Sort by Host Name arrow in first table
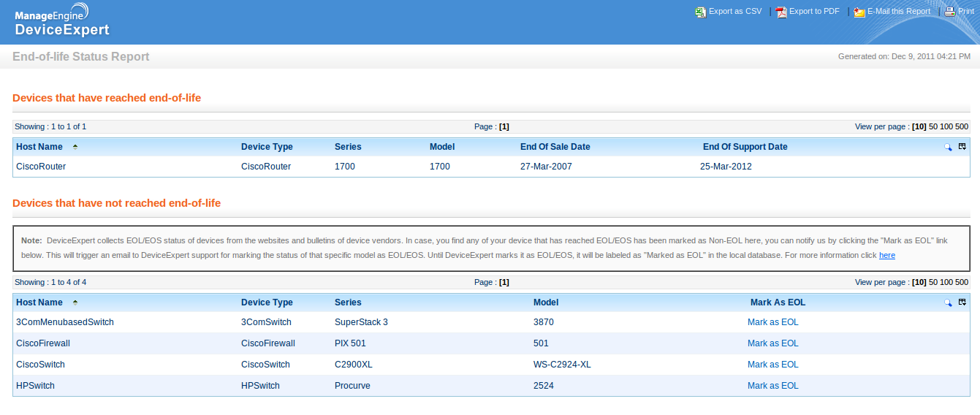Viewport: 980px width, 415px height. 75,147
